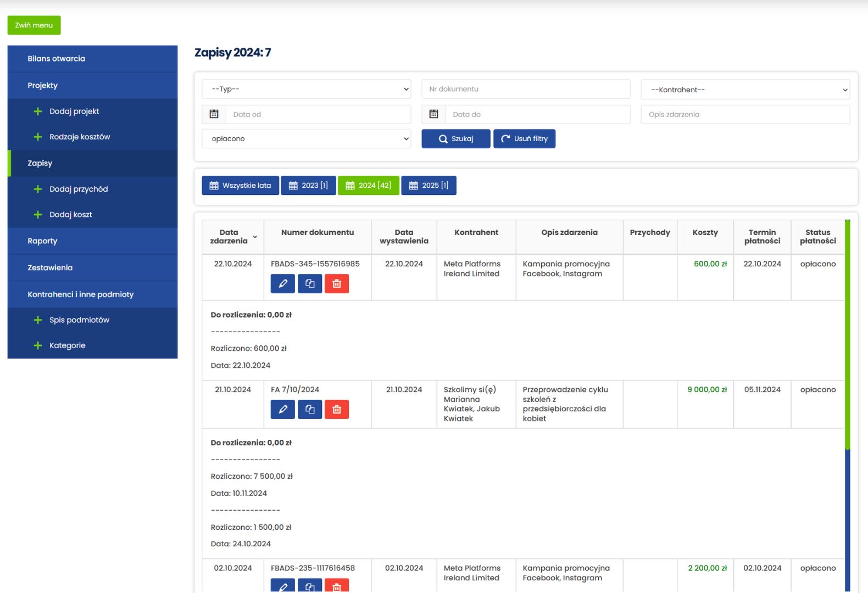Duplicate the FBADS-345-1557616985 record
The image size is (868, 593).
point(310,283)
